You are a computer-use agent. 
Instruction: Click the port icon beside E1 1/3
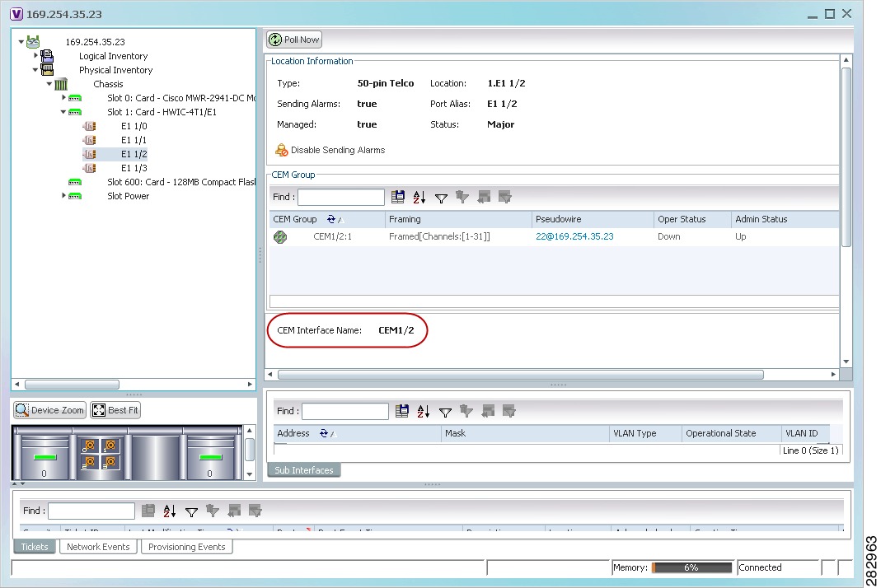[89, 168]
